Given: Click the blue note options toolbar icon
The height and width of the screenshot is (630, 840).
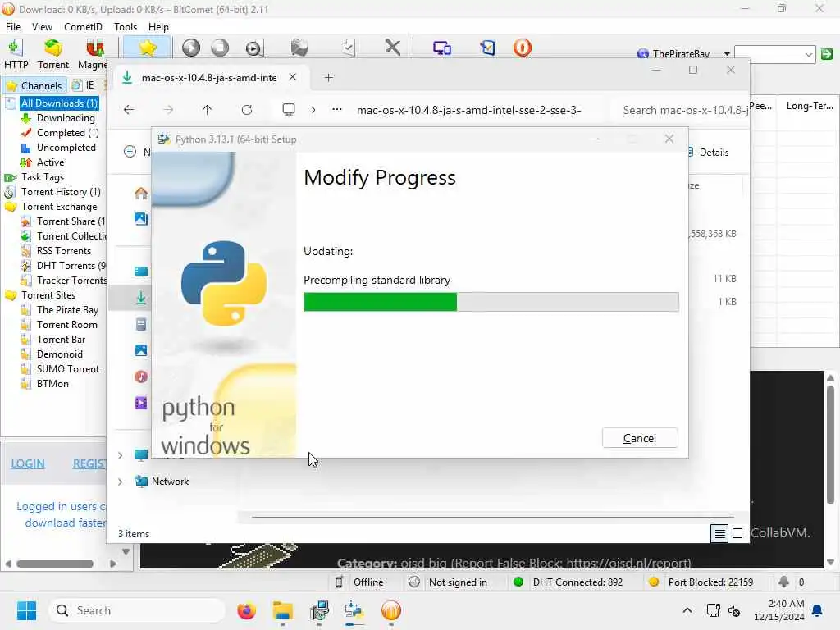Looking at the screenshot, I should (x=487, y=48).
